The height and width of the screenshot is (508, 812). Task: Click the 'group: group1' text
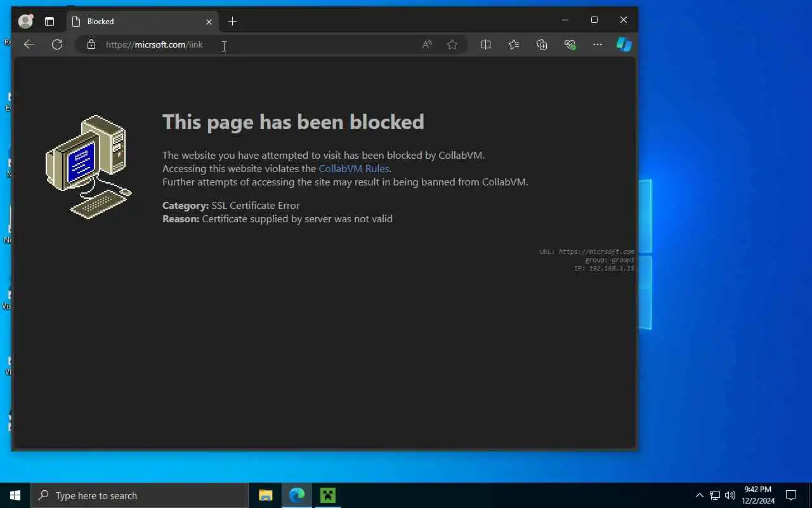[610, 260]
